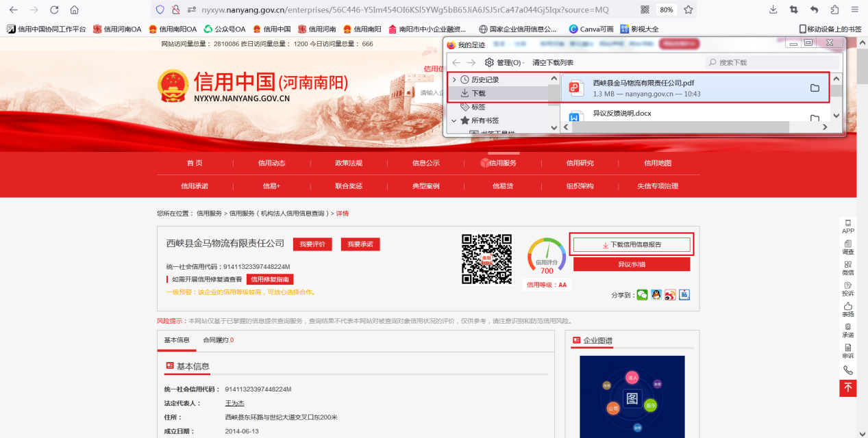
Task: Open the 影视大全 bookmark
Action: [639, 29]
